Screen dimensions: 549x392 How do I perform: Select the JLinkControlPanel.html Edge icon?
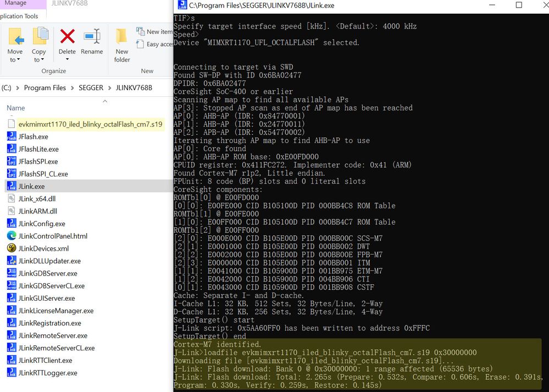[x=12, y=236]
